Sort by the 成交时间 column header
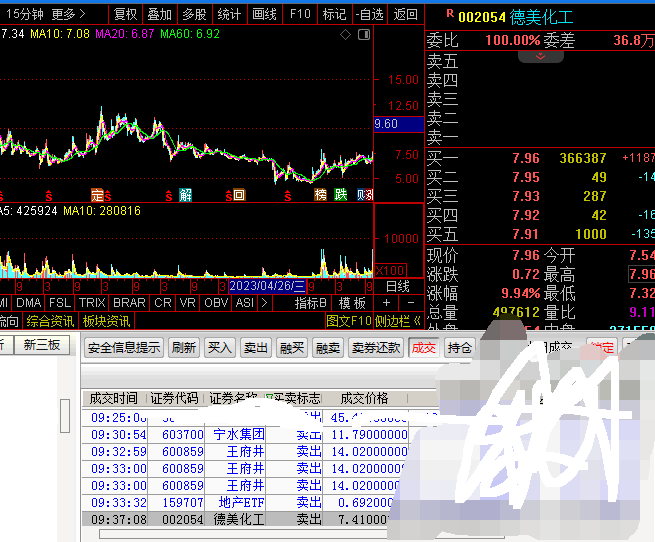The width and height of the screenshot is (655, 542). pyautogui.click(x=114, y=398)
